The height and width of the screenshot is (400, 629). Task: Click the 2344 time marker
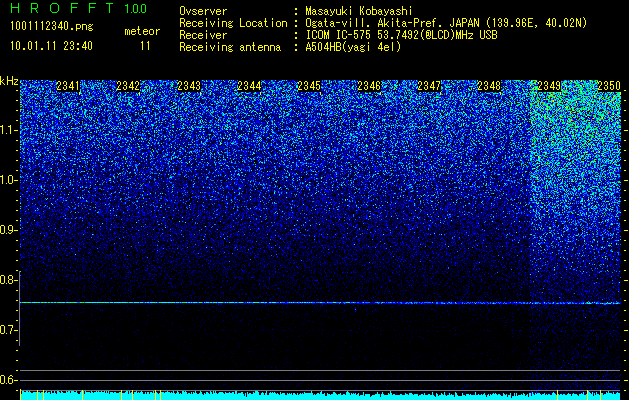[x=249, y=86]
